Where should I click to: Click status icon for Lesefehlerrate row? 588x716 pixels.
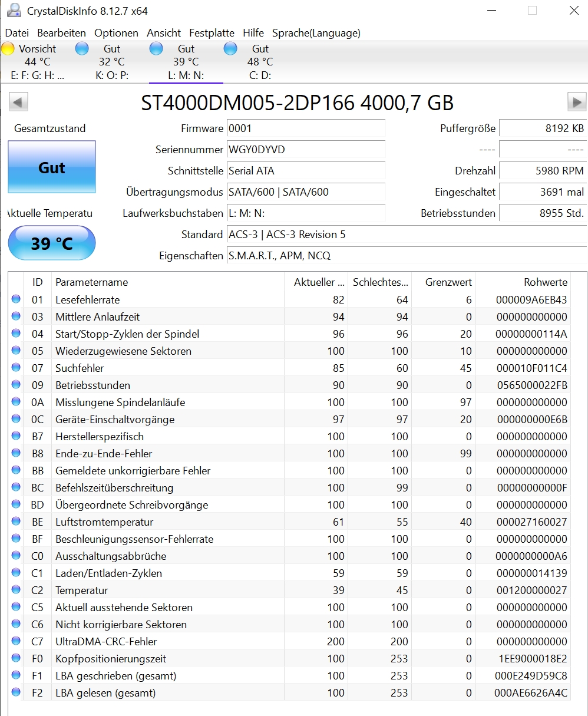coord(16,299)
